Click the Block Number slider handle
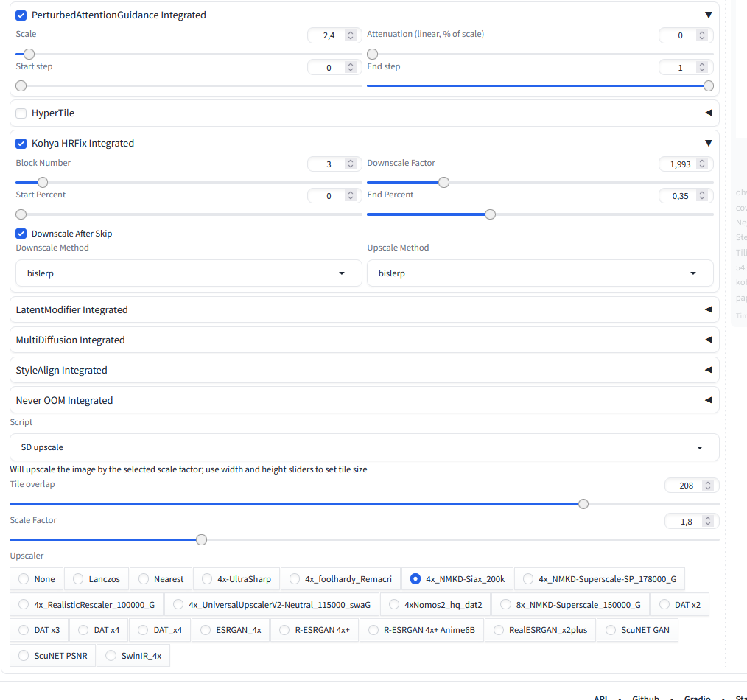The height and width of the screenshot is (700, 747). 43,183
